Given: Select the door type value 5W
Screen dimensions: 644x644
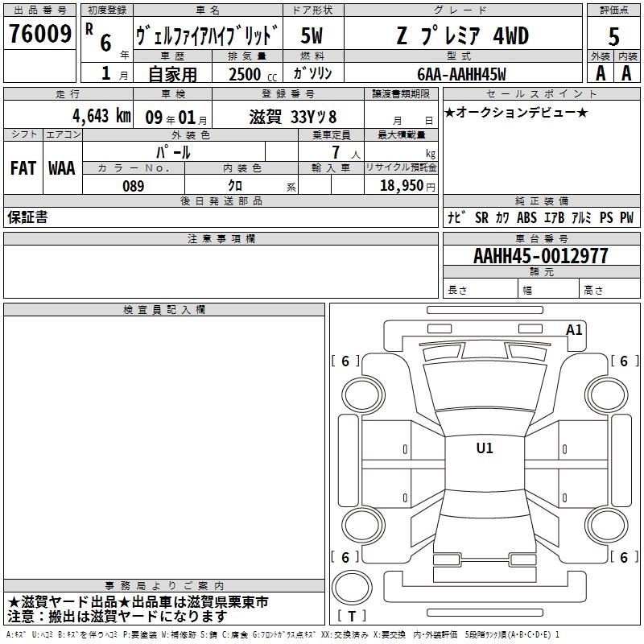Looking at the screenshot, I should pyautogui.click(x=312, y=35).
